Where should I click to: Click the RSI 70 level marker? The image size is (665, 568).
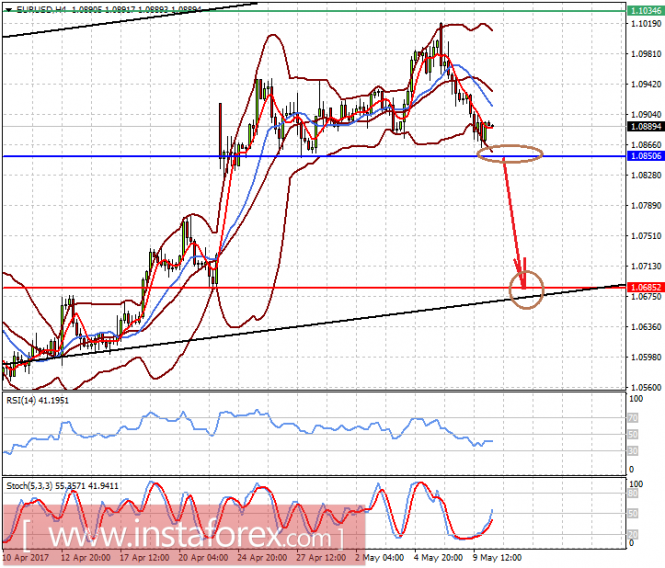[633, 418]
